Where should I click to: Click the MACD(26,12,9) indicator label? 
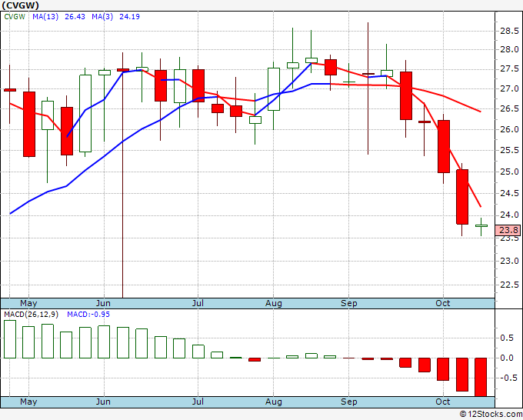pos(31,315)
